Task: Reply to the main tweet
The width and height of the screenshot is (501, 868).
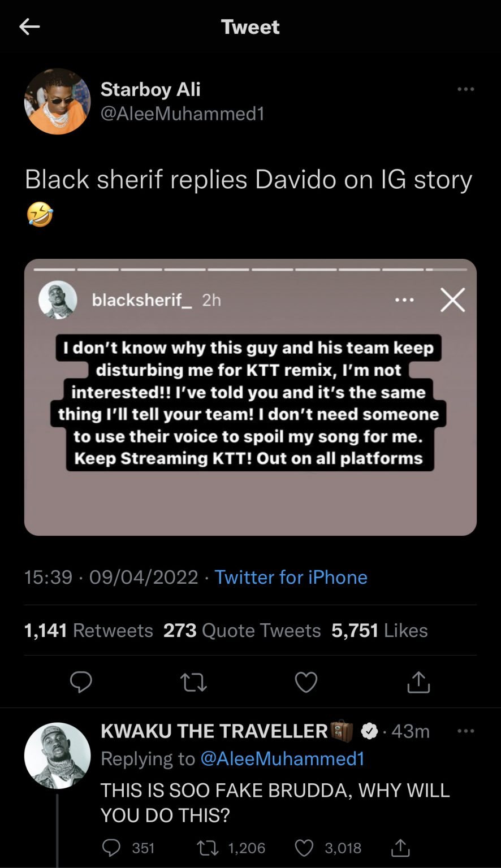Action: (81, 682)
